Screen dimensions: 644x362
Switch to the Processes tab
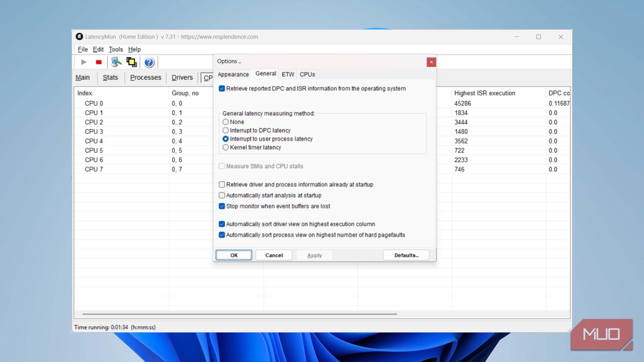[146, 77]
